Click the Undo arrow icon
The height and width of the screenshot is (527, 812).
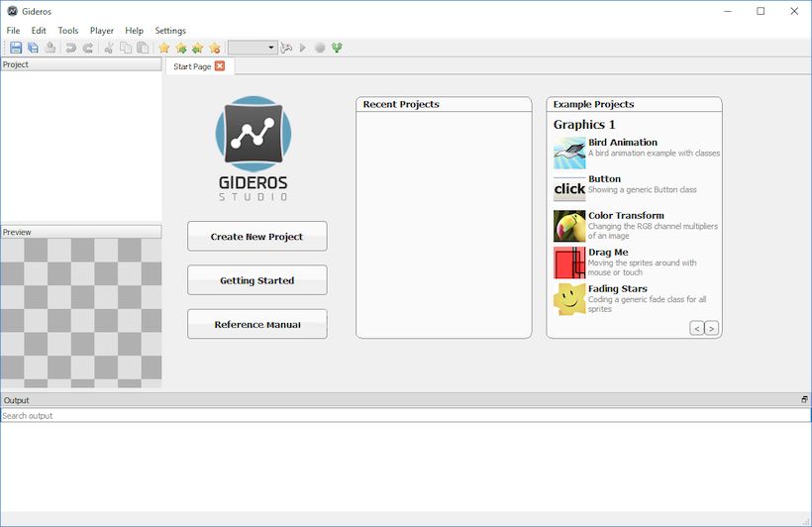pyautogui.click(x=70, y=49)
